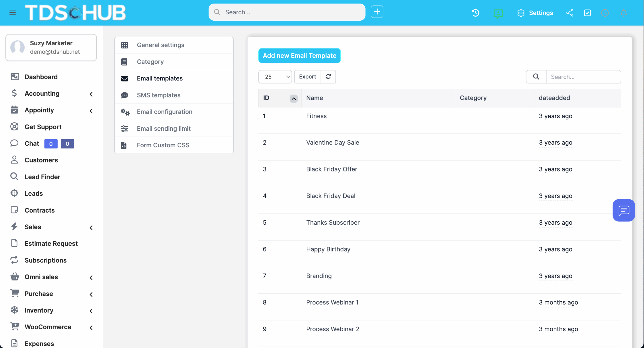Open the to-do checkmark icon
644x348 pixels.
click(x=587, y=13)
